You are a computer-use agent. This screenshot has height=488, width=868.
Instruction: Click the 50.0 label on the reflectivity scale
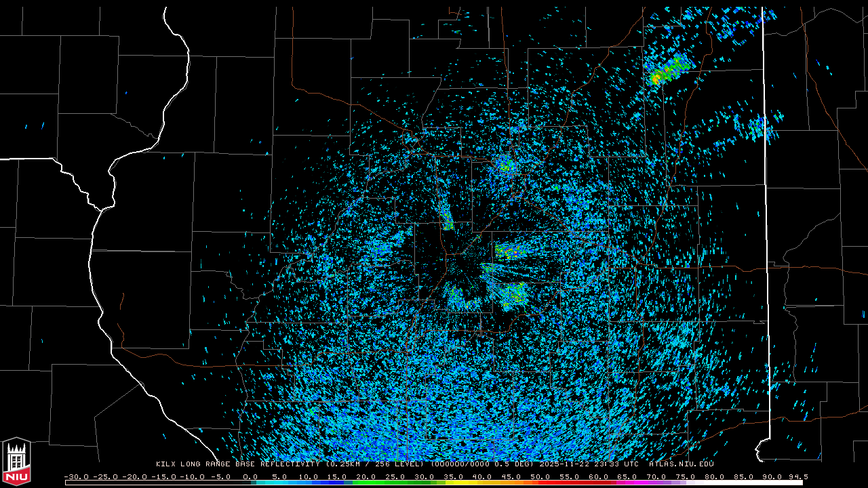click(x=540, y=476)
